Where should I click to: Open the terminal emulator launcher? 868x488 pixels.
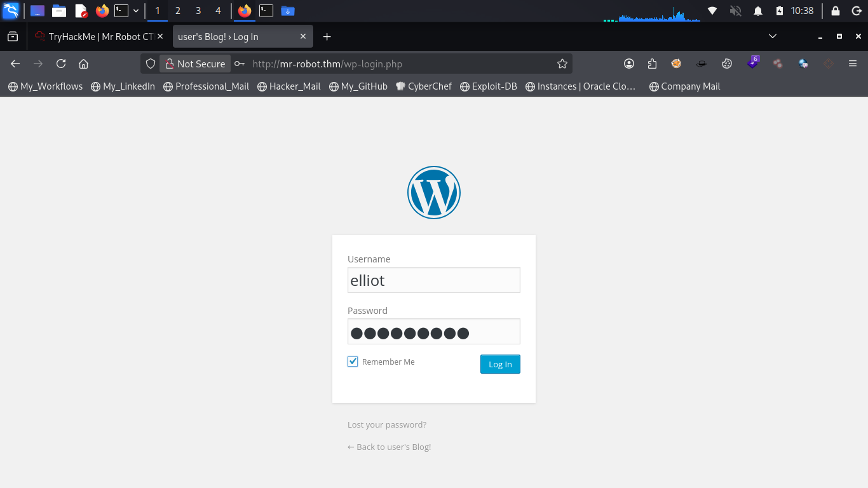click(x=121, y=11)
